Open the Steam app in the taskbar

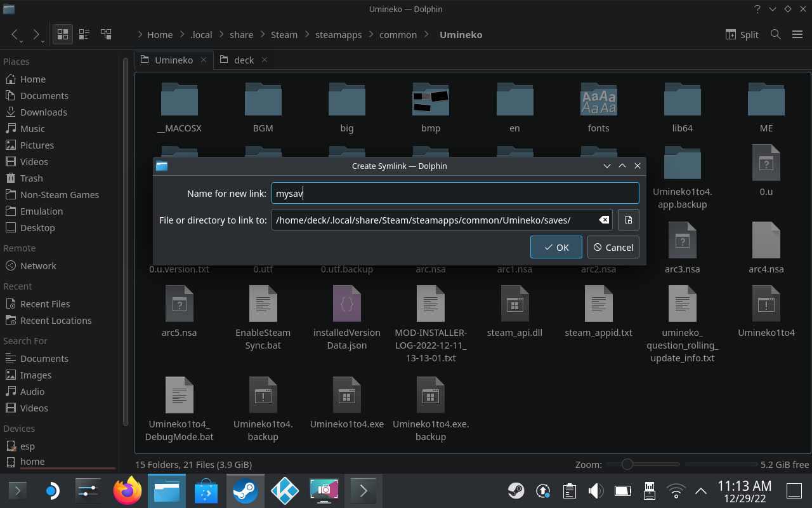tap(246, 490)
